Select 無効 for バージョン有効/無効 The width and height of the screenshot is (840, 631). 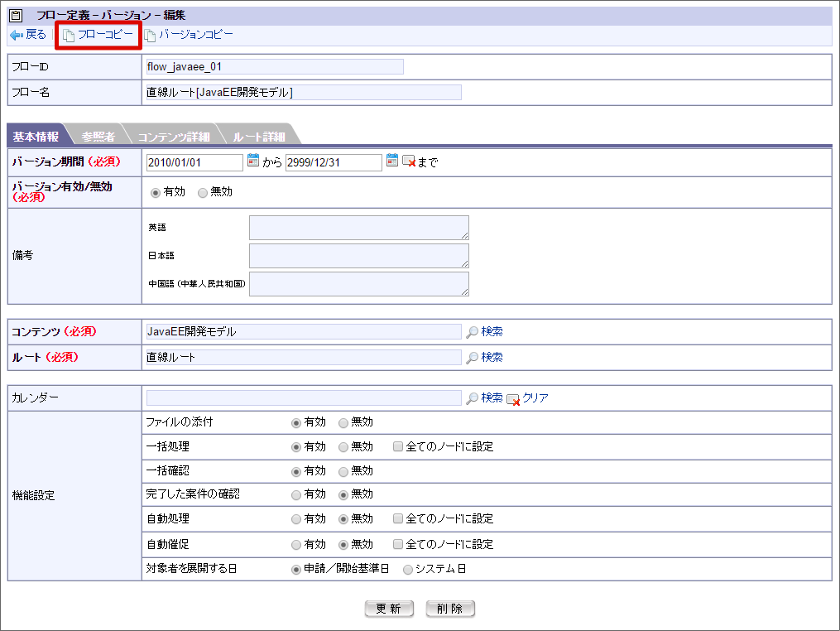point(203,193)
